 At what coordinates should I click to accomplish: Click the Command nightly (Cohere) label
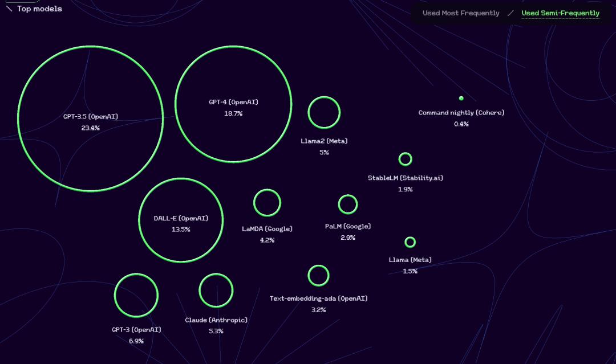(x=461, y=113)
